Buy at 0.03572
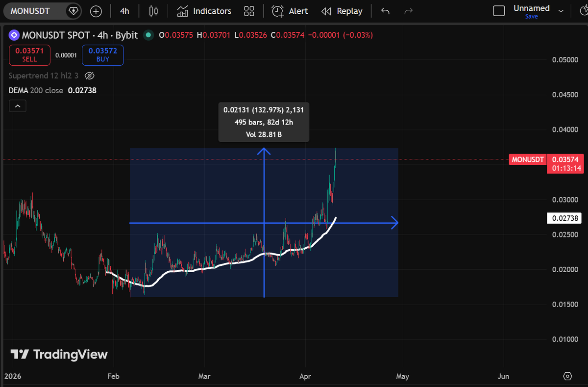588x387 pixels. point(103,55)
